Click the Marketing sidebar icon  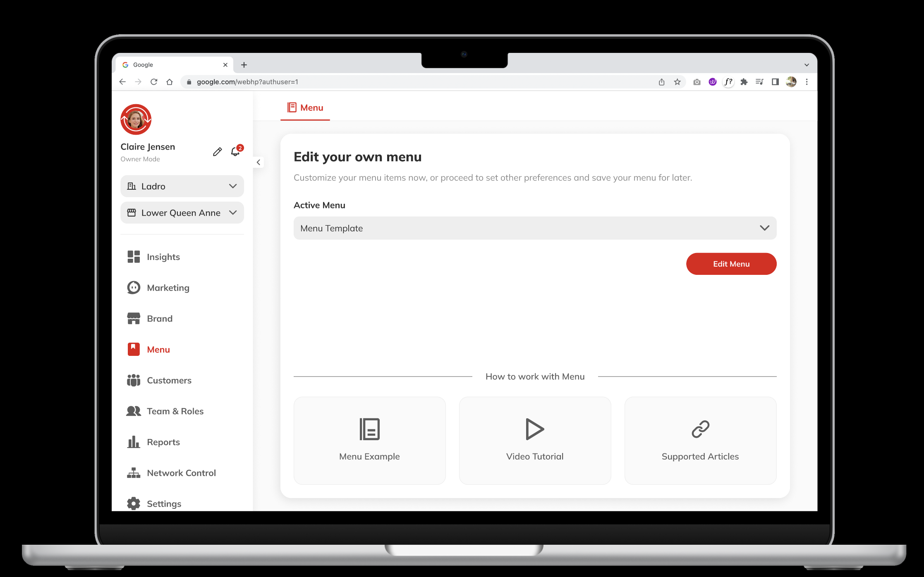pyautogui.click(x=133, y=287)
